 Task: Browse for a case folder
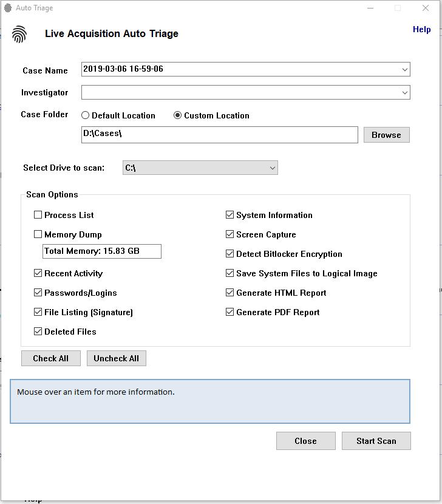(x=386, y=135)
